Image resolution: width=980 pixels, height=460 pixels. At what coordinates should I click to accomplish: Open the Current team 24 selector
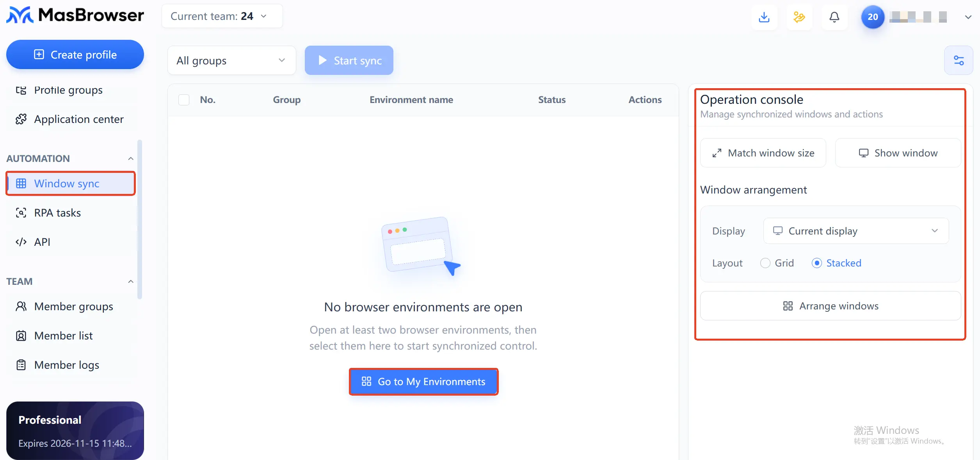click(222, 16)
